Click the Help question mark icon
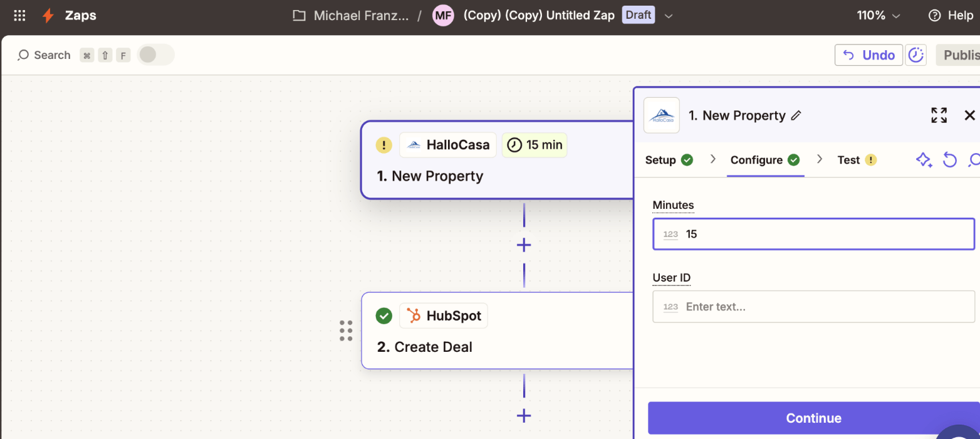 point(934,16)
